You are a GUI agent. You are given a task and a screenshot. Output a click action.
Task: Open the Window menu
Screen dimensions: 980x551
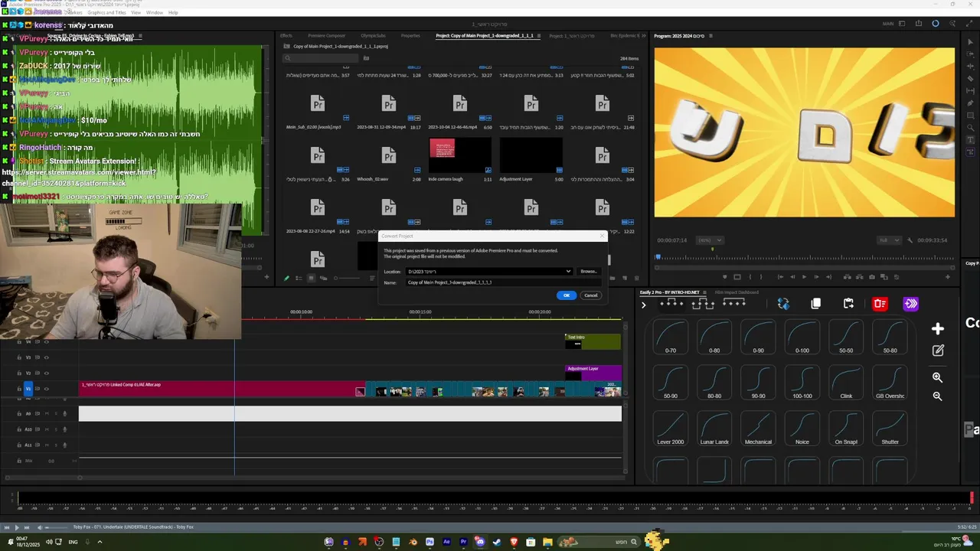pyautogui.click(x=154, y=13)
